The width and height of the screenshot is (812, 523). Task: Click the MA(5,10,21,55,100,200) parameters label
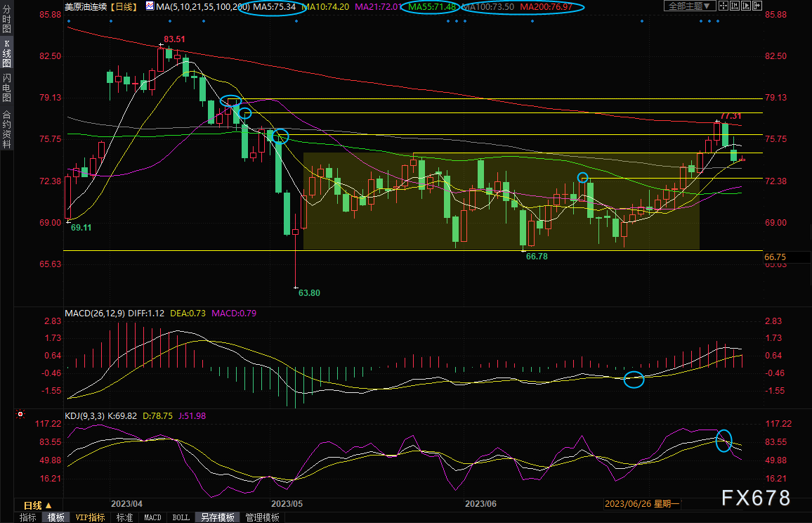pos(203,7)
